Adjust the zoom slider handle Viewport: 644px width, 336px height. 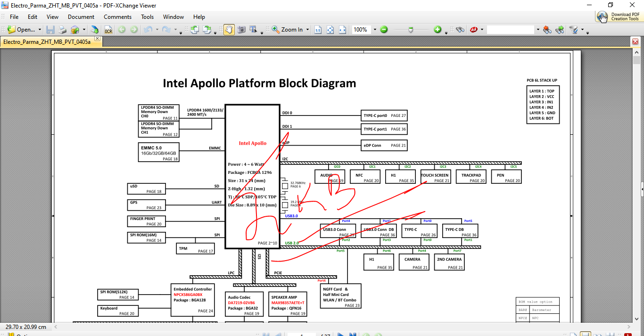411,29
